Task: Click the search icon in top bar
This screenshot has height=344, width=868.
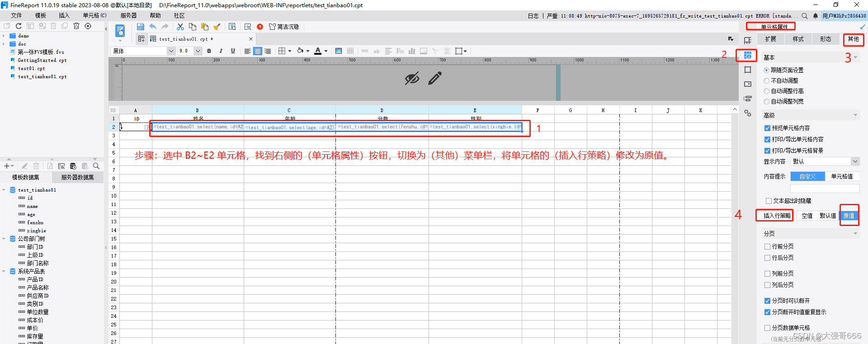Action: click(x=805, y=16)
